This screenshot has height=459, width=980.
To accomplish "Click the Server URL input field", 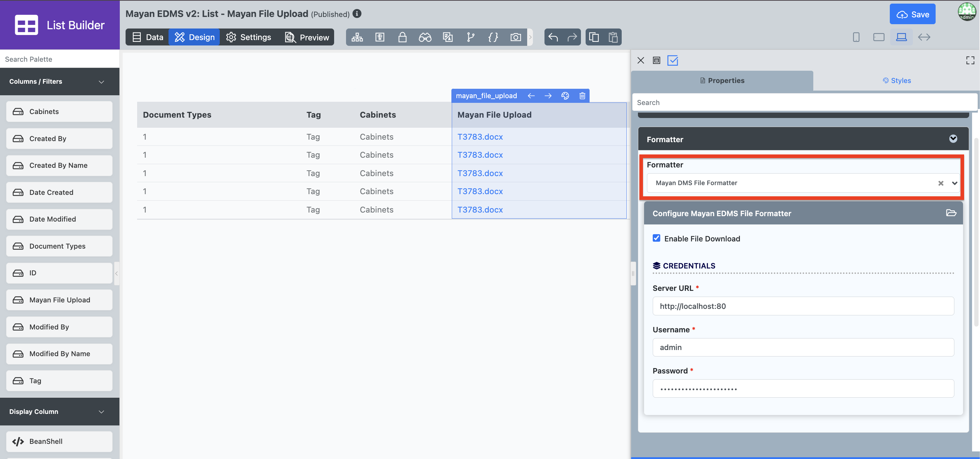I will pyautogui.click(x=803, y=306).
